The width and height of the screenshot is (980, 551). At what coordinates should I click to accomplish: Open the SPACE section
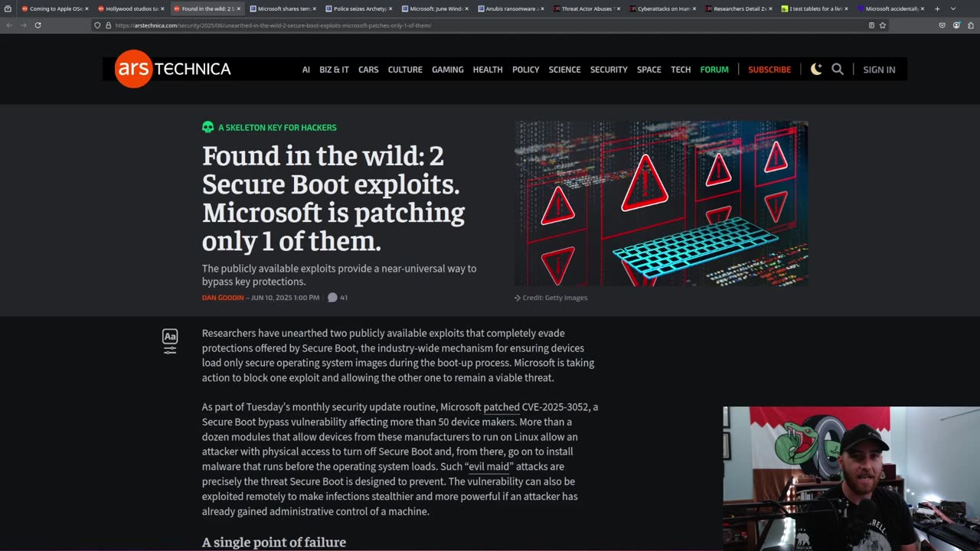point(649,70)
